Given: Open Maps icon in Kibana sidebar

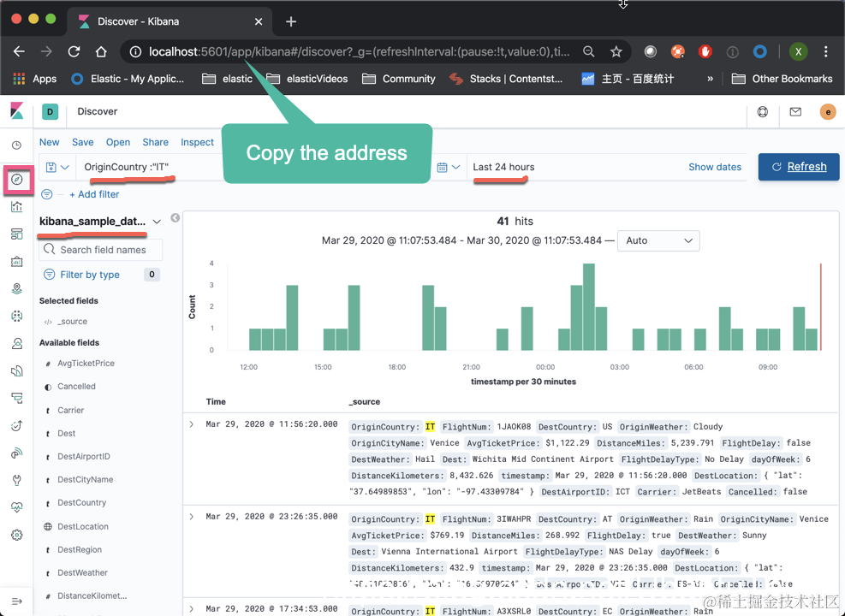Looking at the screenshot, I should tap(17, 289).
